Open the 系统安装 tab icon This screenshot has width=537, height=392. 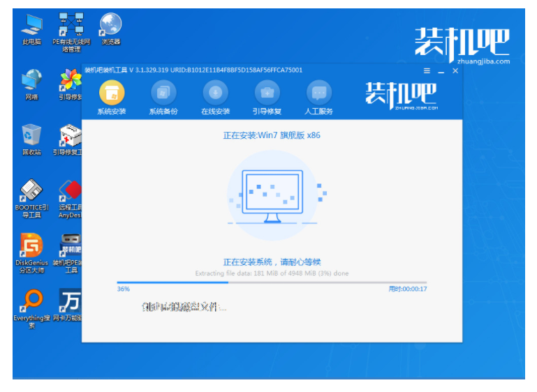coord(112,93)
